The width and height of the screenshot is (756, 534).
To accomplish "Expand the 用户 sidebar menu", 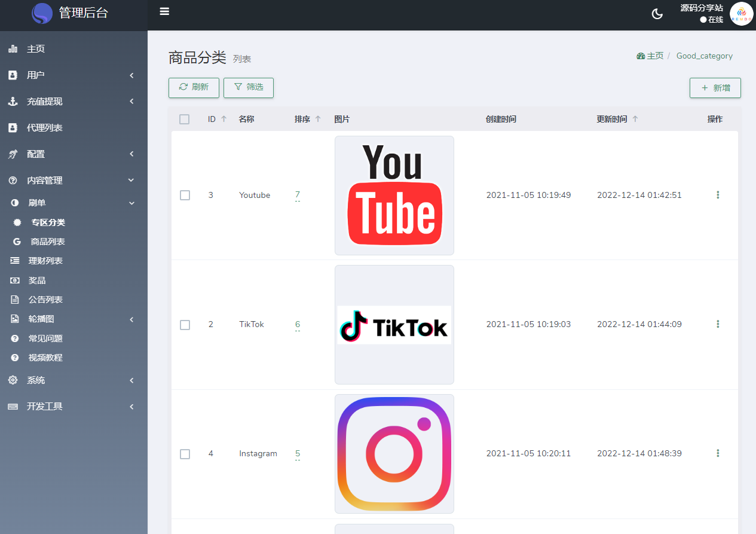I will click(x=74, y=75).
